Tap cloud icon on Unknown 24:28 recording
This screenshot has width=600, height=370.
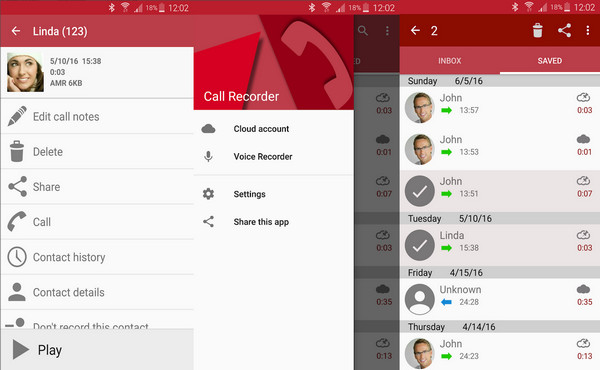583,289
